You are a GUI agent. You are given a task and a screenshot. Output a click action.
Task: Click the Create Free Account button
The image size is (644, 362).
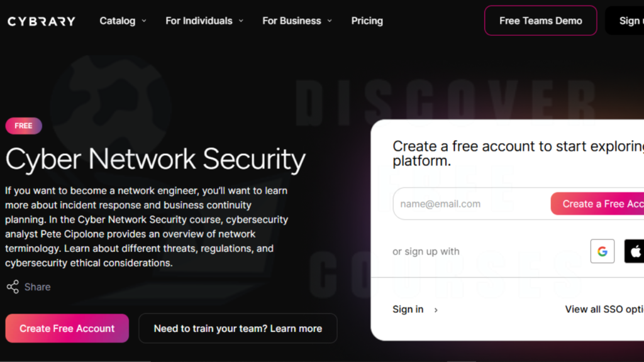click(67, 328)
